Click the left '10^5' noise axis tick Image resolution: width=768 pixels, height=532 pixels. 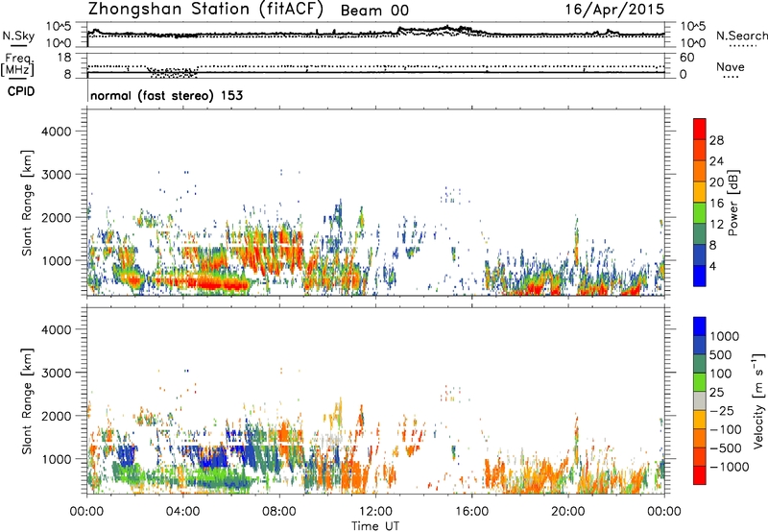[x=59, y=27]
